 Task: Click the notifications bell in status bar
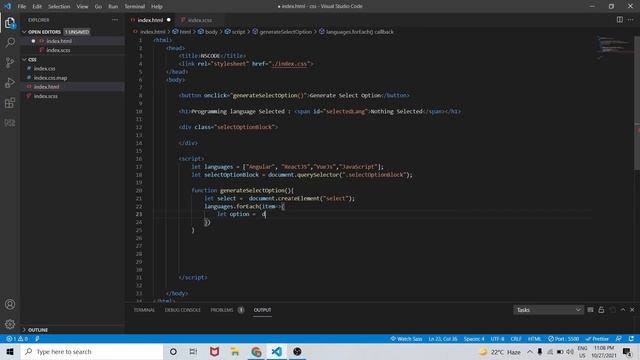pos(631,339)
